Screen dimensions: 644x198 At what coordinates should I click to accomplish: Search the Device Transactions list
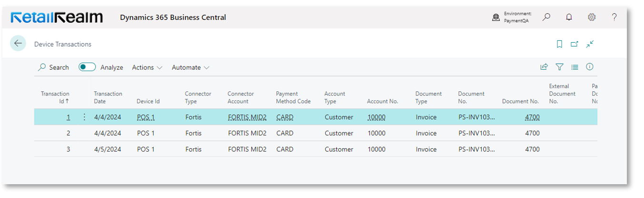pyautogui.click(x=54, y=67)
